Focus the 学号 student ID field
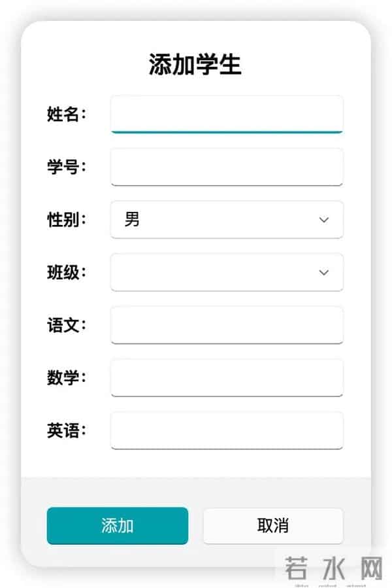The image size is (392, 588). point(227,167)
